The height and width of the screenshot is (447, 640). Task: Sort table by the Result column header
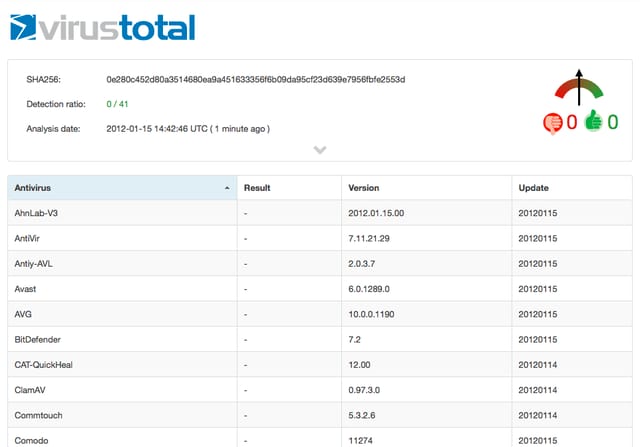(x=289, y=188)
